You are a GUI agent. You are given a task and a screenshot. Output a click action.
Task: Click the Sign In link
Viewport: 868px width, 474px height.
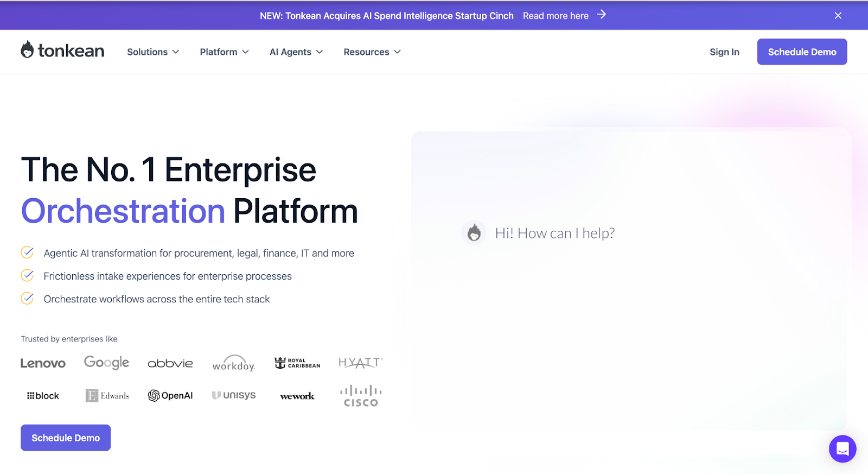pos(724,52)
